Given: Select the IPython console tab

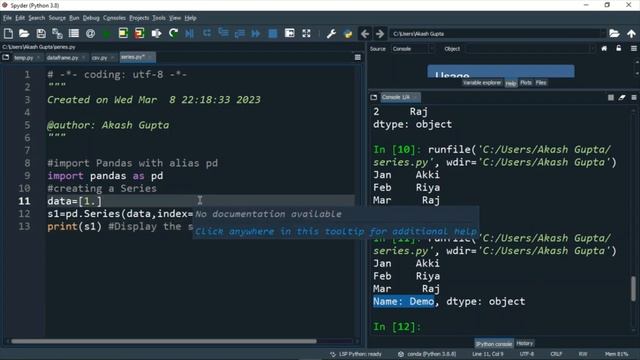Looking at the screenshot, I should coord(493,344).
